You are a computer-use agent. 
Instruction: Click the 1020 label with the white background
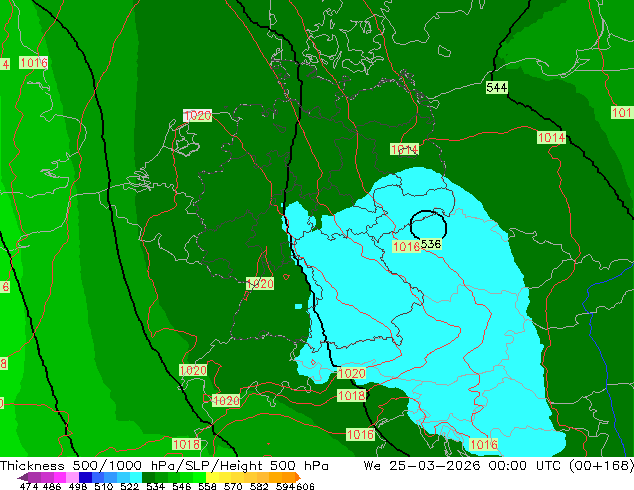pyautogui.click(x=197, y=116)
